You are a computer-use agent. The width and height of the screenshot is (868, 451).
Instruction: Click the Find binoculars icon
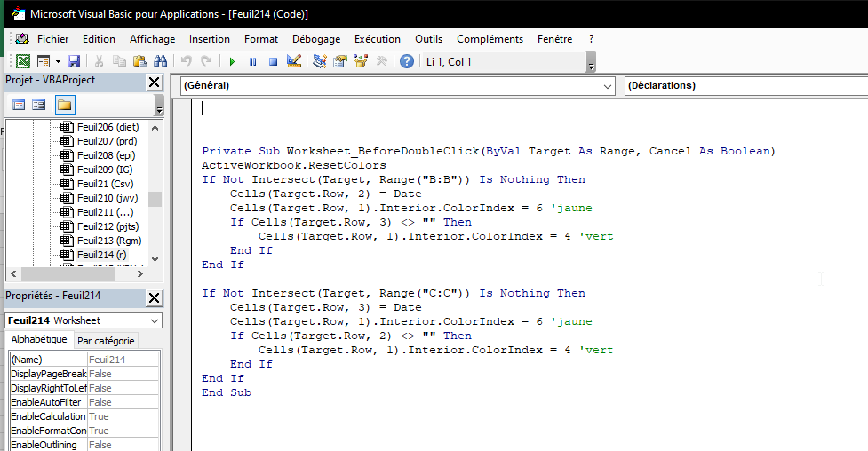161,61
